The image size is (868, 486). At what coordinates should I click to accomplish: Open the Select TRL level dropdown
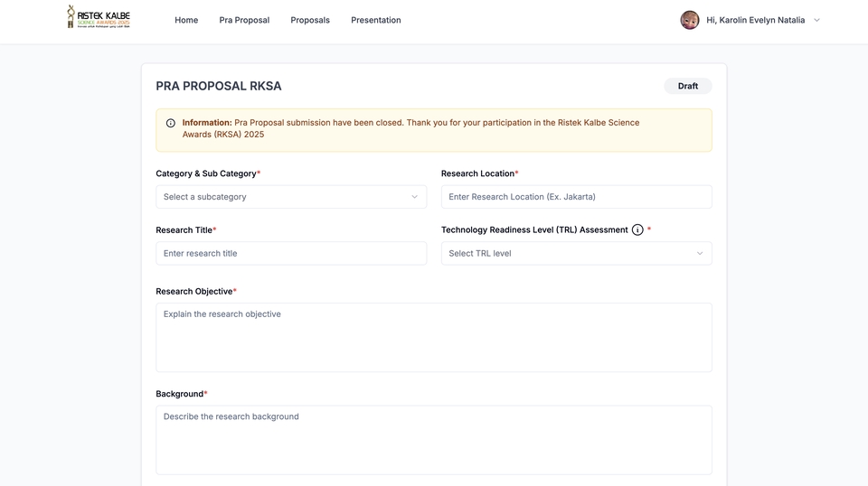pyautogui.click(x=575, y=254)
